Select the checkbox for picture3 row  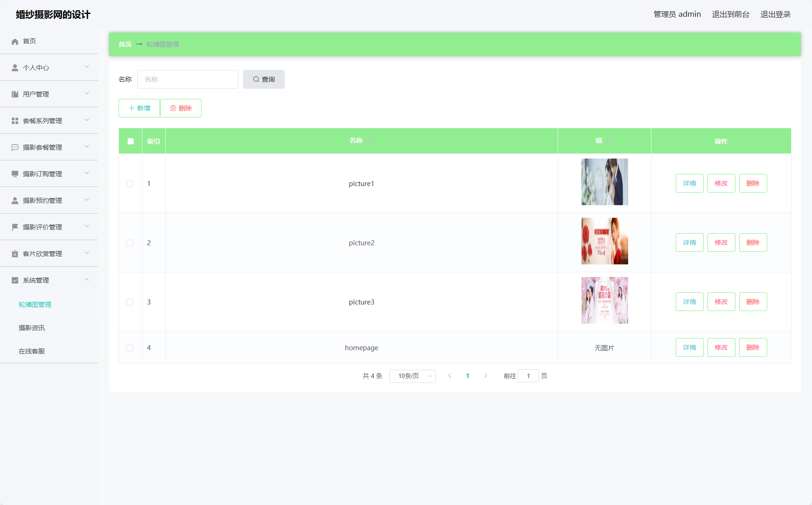click(x=130, y=302)
